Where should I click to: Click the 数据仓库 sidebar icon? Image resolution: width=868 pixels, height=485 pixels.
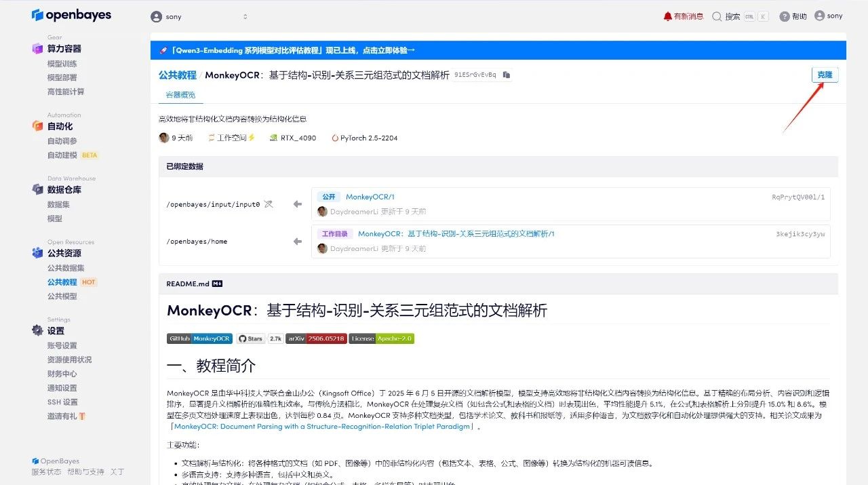point(37,190)
